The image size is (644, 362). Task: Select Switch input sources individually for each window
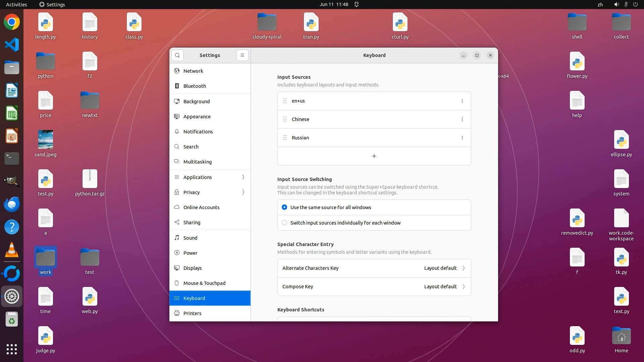pyautogui.click(x=284, y=223)
